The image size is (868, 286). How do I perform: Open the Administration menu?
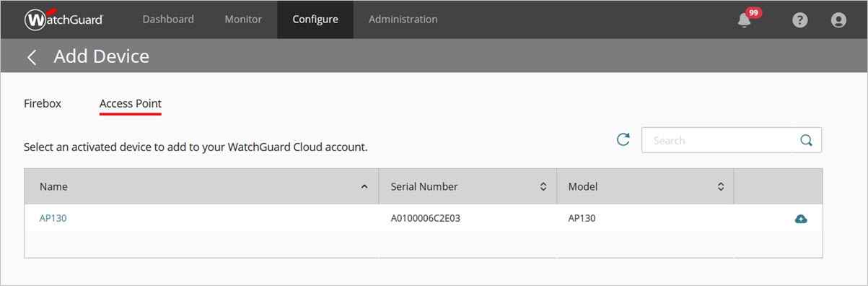coord(403,19)
